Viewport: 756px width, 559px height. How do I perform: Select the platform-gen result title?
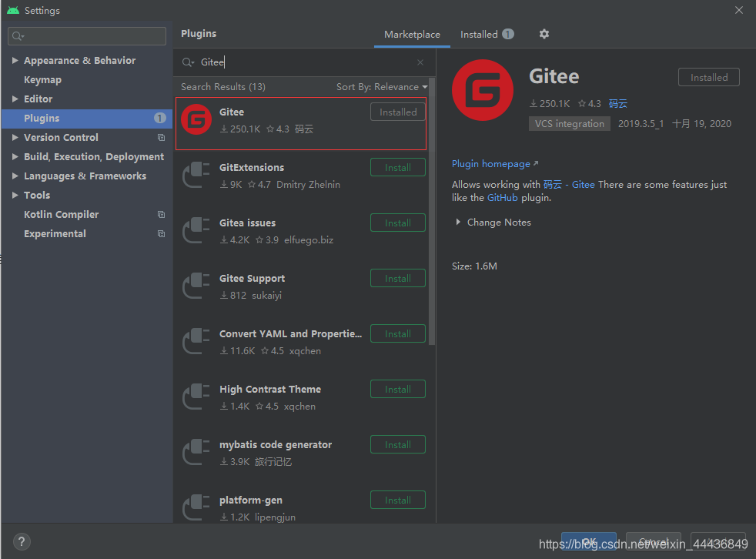[x=250, y=500]
